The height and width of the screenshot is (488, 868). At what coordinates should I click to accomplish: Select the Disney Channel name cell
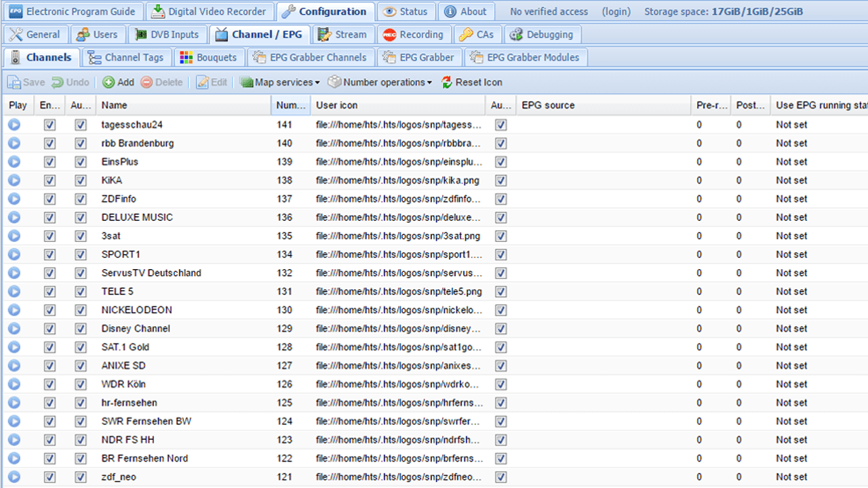pyautogui.click(x=136, y=329)
